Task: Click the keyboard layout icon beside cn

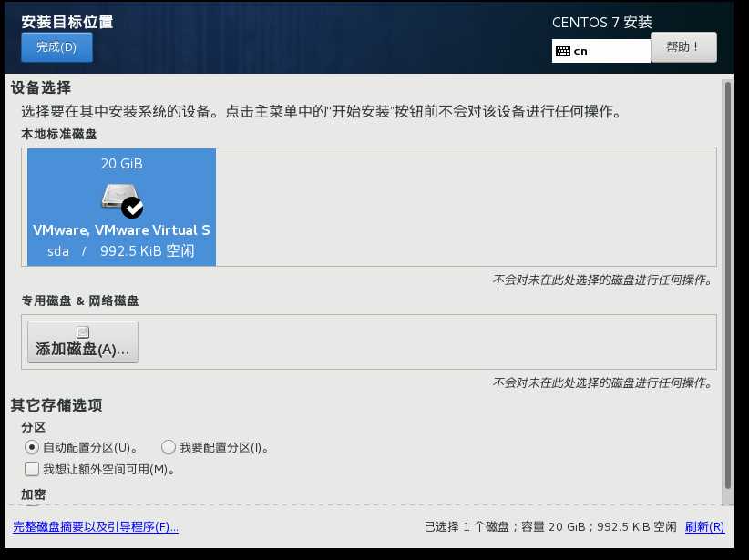Action: [563, 51]
